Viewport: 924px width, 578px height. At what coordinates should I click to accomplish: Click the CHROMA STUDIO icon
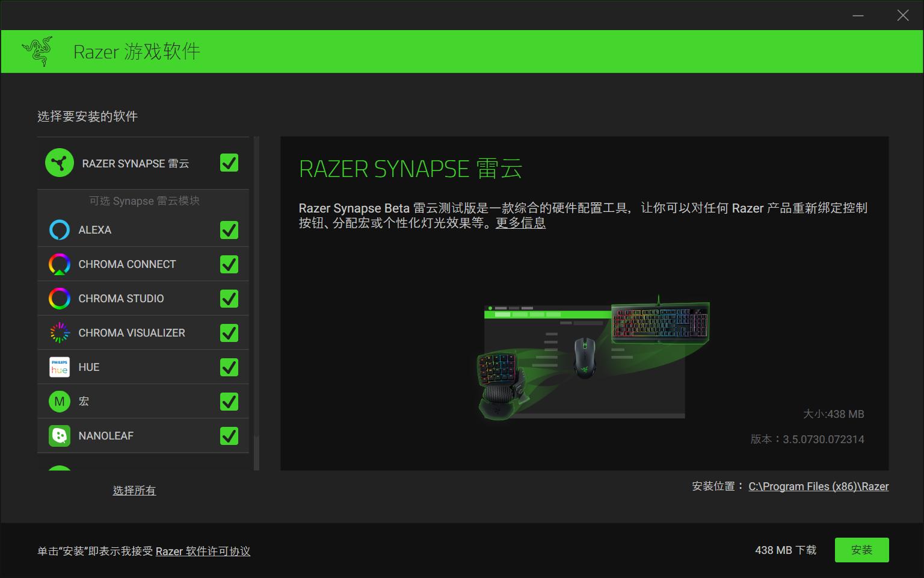(59, 298)
